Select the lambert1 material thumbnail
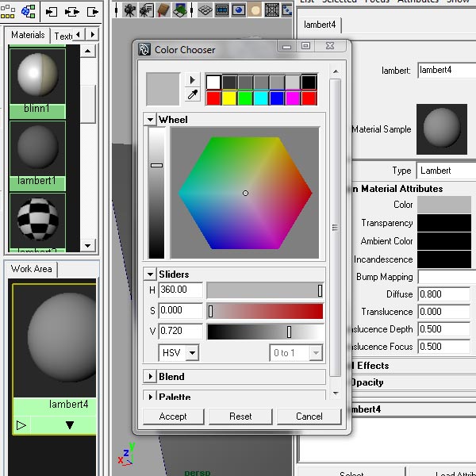Viewport: 476px width, 476px height. [37, 149]
